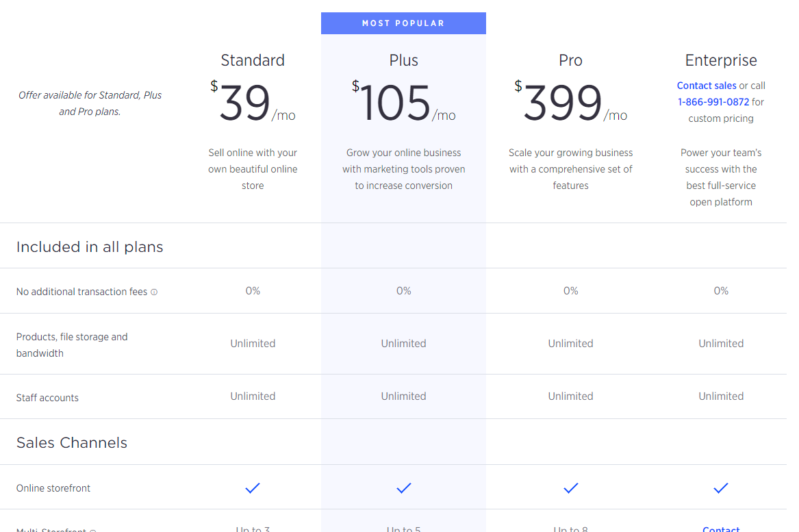
Task: Click Pro's Unlimited in the Products storage row
Action: pyautogui.click(x=571, y=344)
